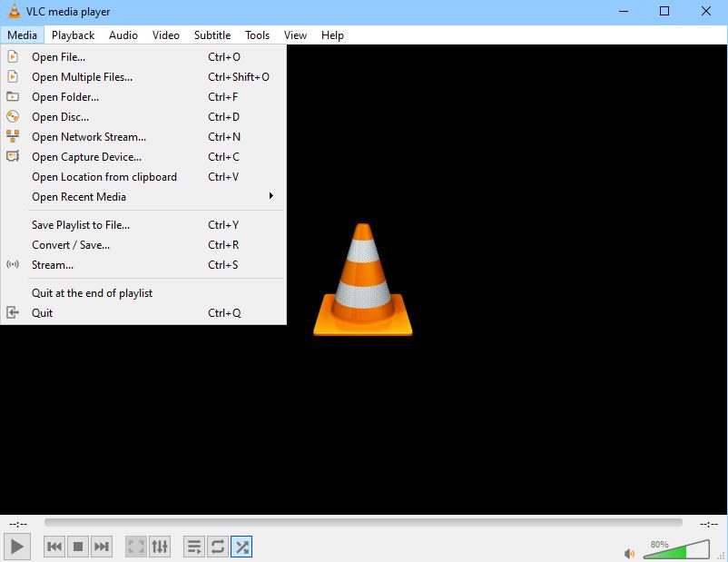This screenshot has width=728, height=562.
Task: Select Convert / Save from Media menu
Action: [x=71, y=245]
